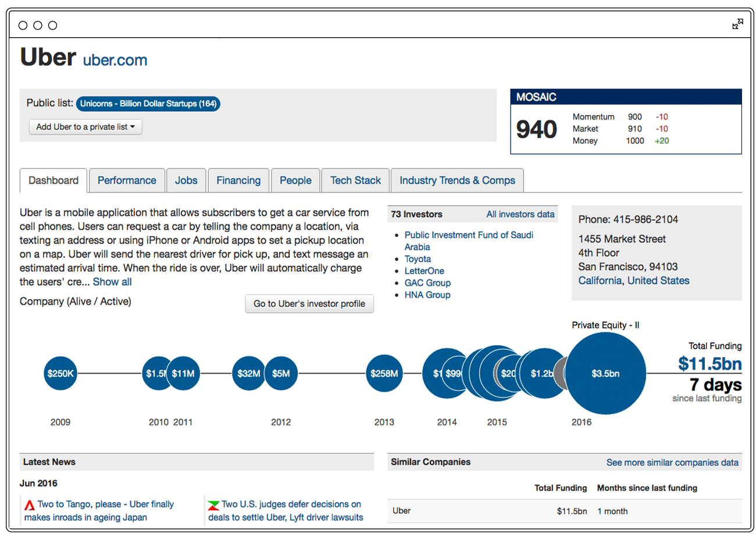Click the Phone: 415-986-2104 text
756x541 pixels.
pyautogui.click(x=628, y=220)
